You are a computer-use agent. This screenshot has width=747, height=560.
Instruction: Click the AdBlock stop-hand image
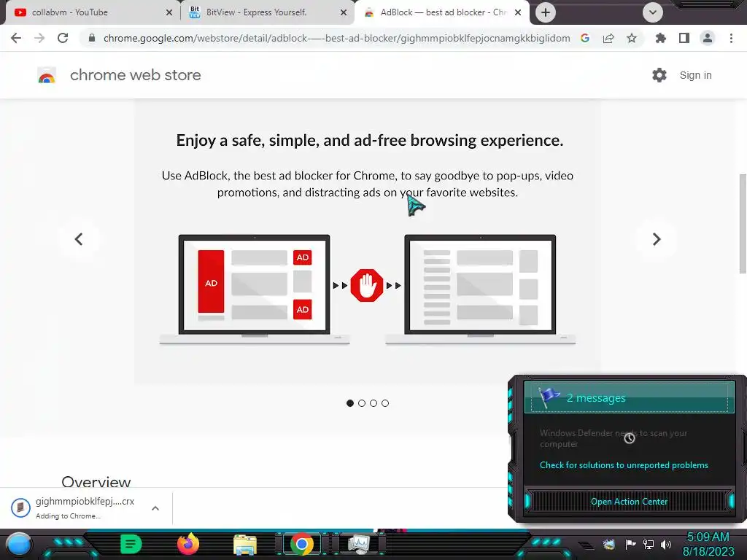pos(367,286)
